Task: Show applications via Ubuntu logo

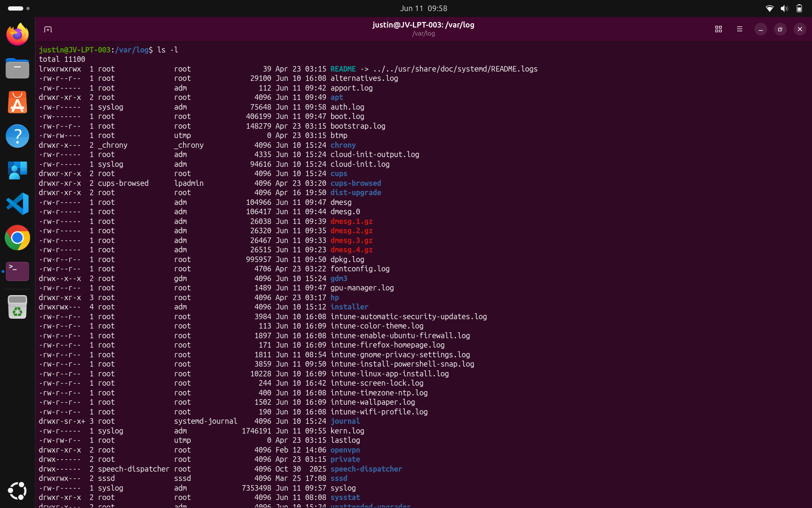Action: click(17, 491)
